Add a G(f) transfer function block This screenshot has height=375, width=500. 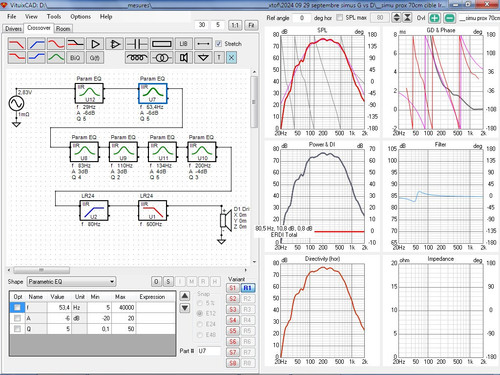(x=95, y=58)
